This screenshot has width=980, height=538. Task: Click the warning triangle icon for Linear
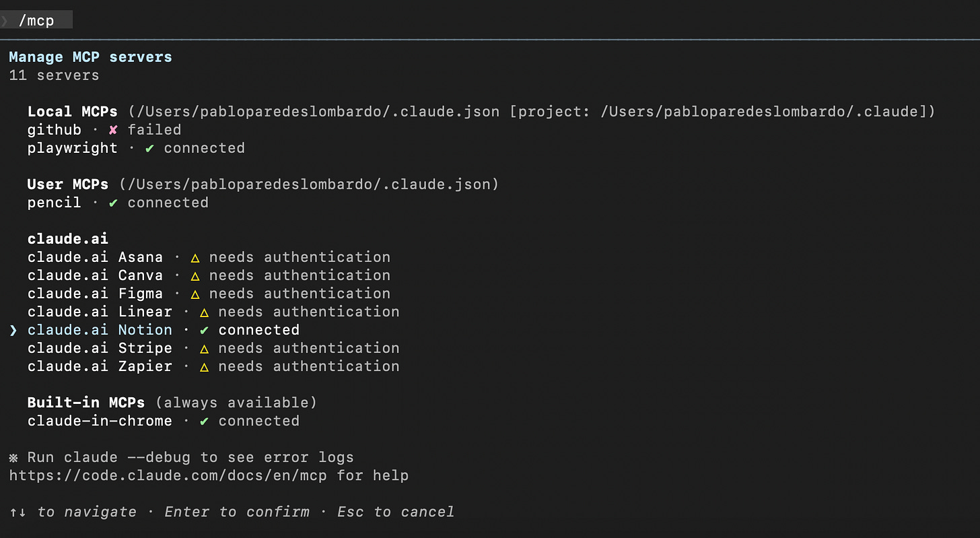(x=204, y=312)
